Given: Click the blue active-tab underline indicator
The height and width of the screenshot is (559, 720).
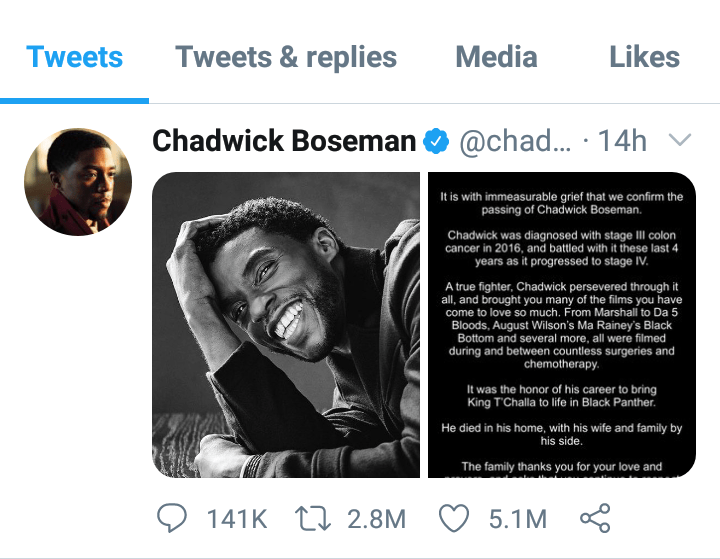Looking at the screenshot, I should (75, 100).
